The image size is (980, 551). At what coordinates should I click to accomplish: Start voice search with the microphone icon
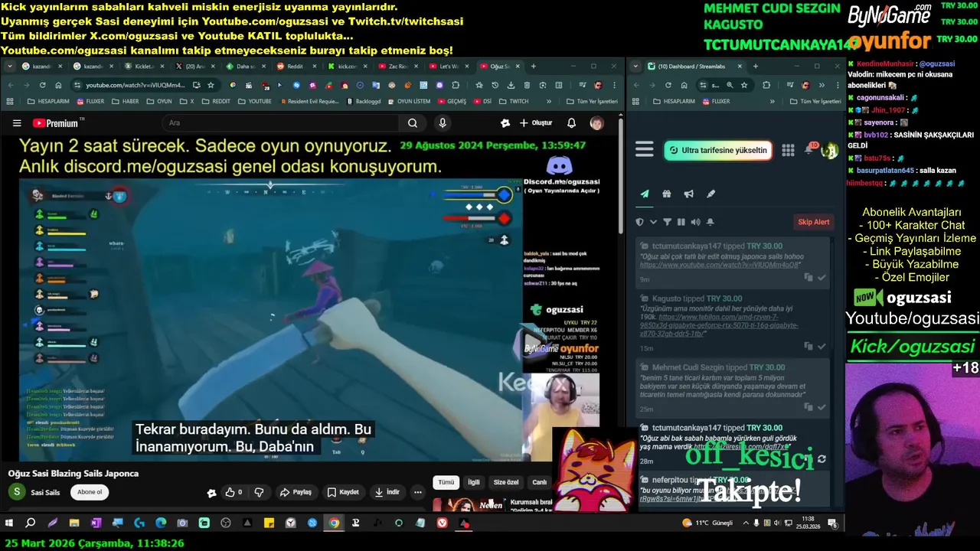pyautogui.click(x=443, y=123)
